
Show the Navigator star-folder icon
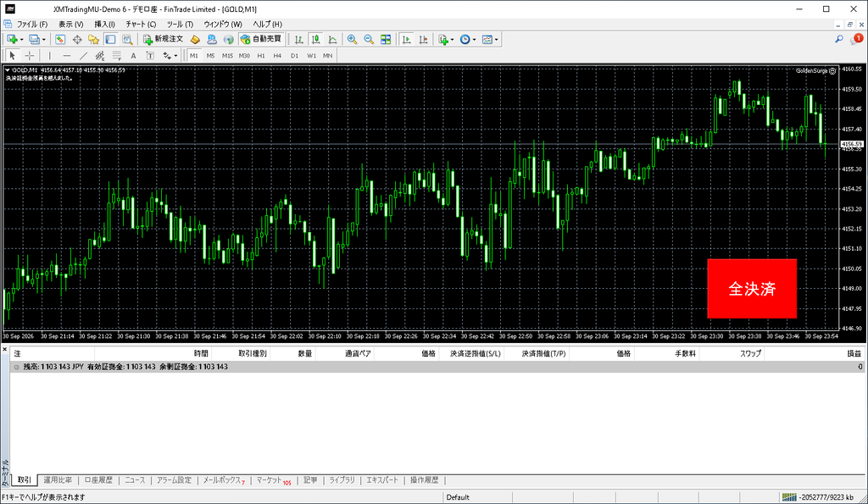coord(93,39)
